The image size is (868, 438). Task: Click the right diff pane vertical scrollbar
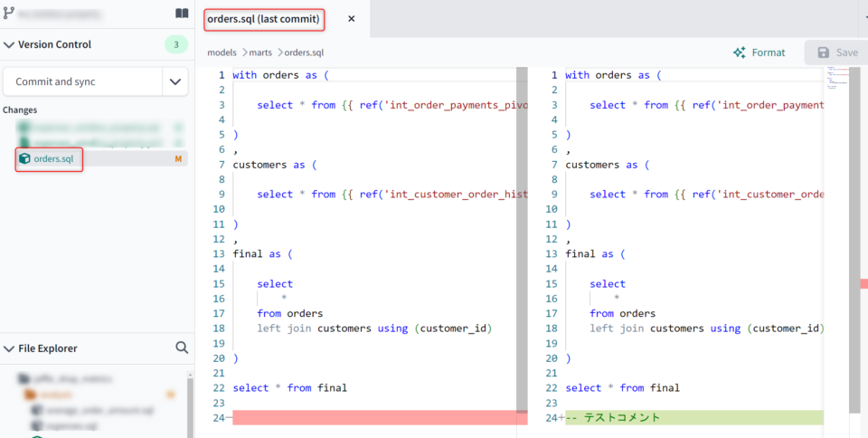click(x=854, y=241)
